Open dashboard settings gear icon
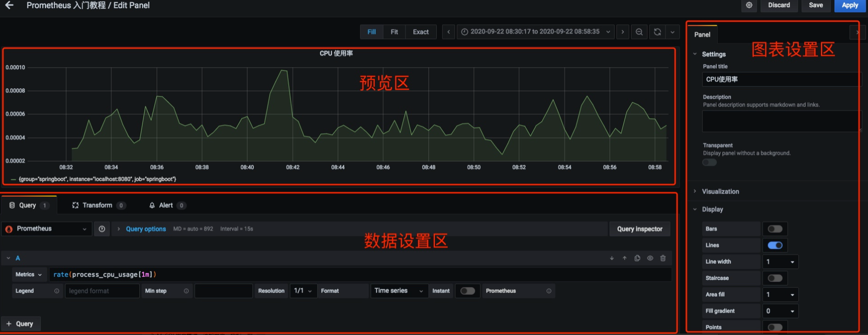Viewport: 868px width, 335px height. click(x=749, y=5)
